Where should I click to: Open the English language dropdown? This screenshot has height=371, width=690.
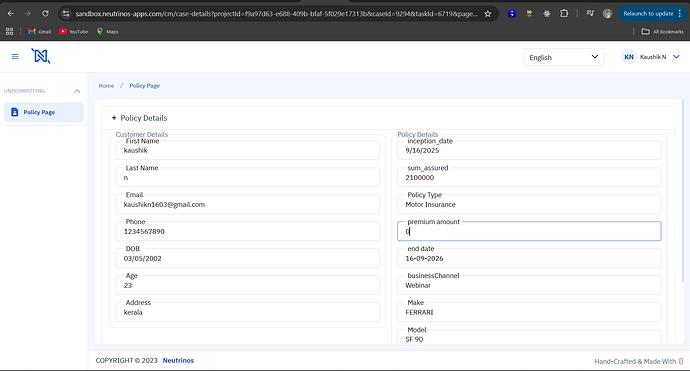(564, 57)
